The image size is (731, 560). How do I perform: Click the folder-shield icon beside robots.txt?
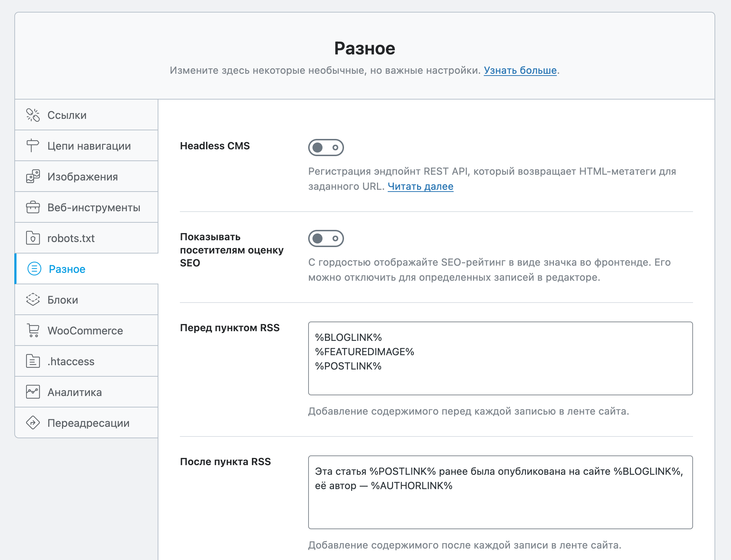click(33, 238)
